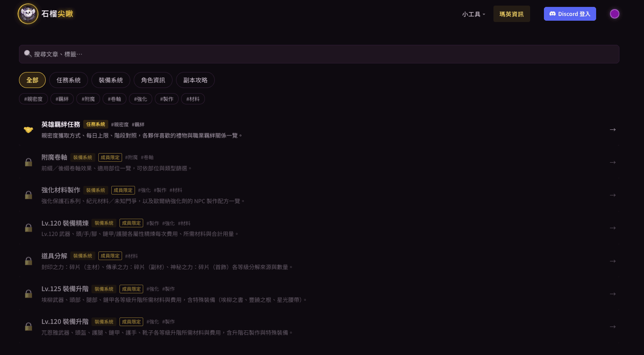This screenshot has width=644, height=355.
Task: Open the 強化材料製作 article title
Action: [61, 190]
